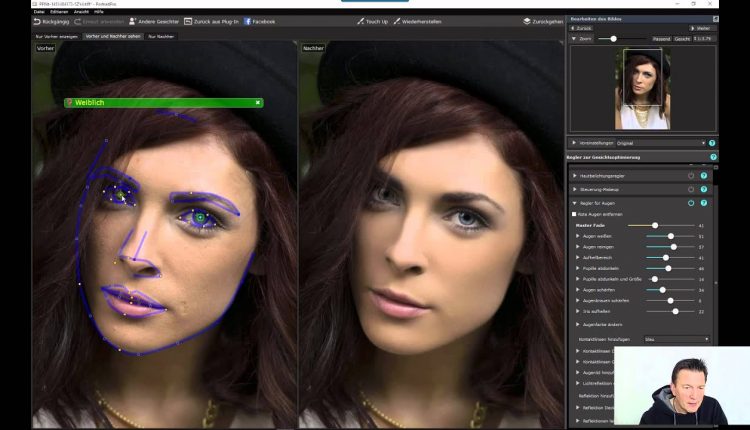Open Kontaktlinsen hinzufügen dropdown
Image resolution: width=750 pixels, height=430 pixels.
click(676, 339)
